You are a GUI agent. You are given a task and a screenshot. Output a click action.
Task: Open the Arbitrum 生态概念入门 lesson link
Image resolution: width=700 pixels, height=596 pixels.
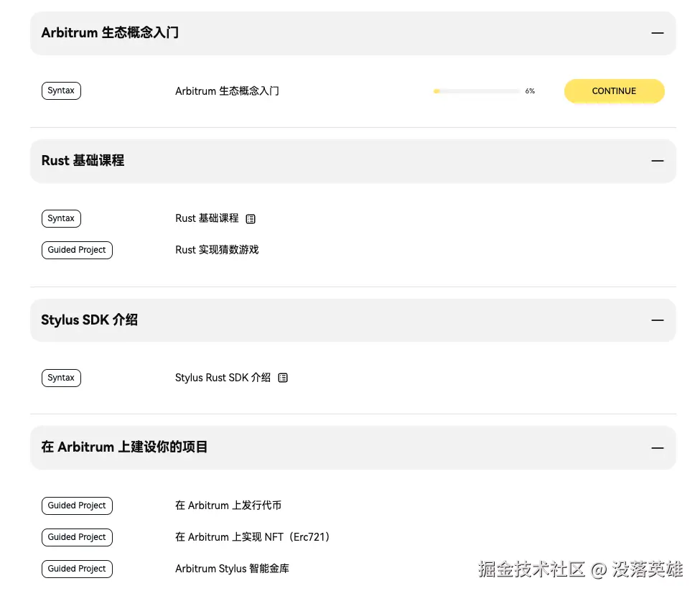(227, 91)
